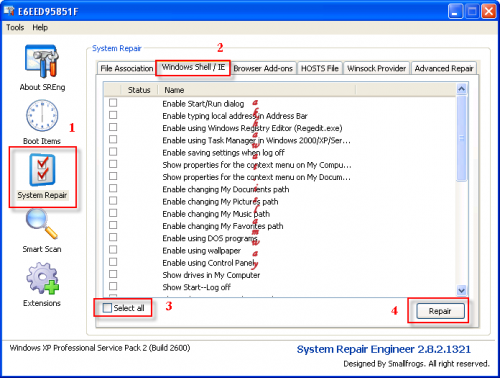This screenshot has height=378, width=500.
Task: Switch to Winsock Provider tab
Action: [377, 68]
